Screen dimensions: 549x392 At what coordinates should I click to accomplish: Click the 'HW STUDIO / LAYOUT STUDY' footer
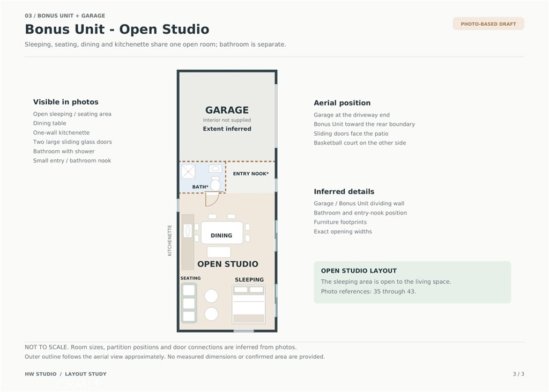tap(65, 374)
